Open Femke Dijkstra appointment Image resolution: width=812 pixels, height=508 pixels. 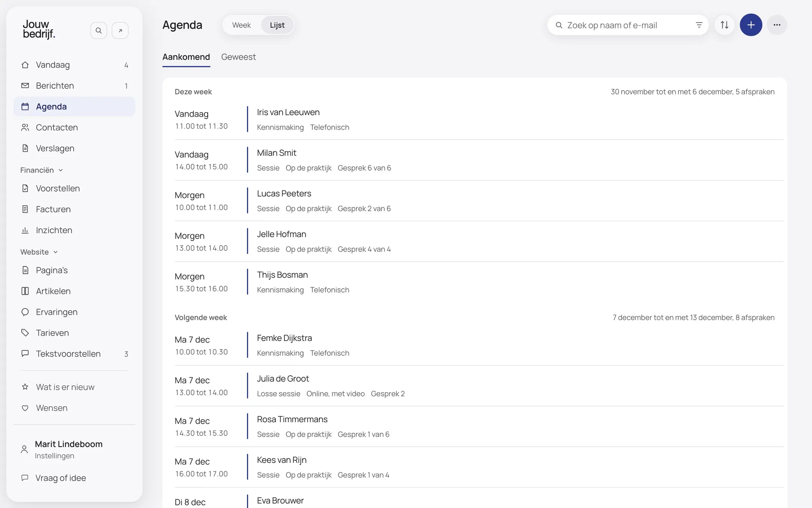click(479, 345)
